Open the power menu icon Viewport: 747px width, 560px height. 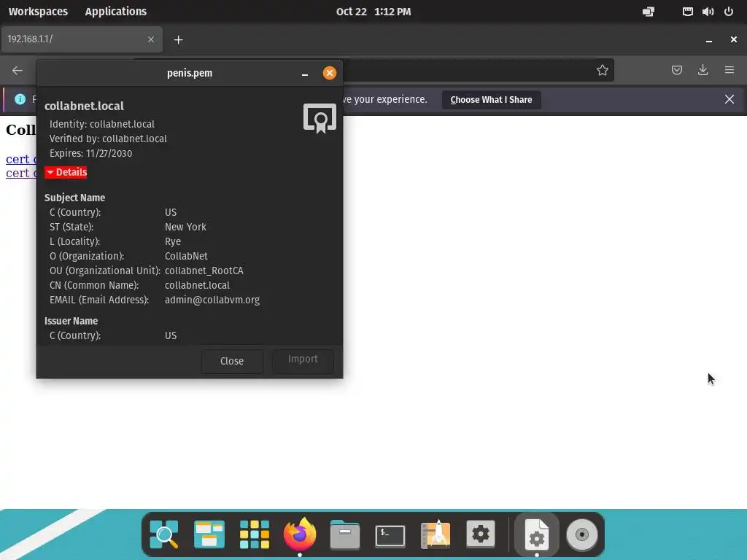pyautogui.click(x=729, y=12)
